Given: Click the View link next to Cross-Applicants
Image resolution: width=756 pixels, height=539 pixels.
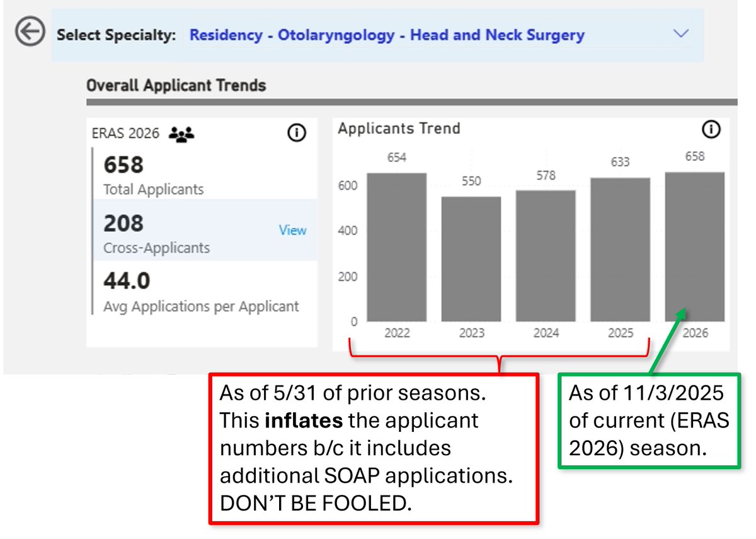Looking at the screenshot, I should click(x=292, y=231).
